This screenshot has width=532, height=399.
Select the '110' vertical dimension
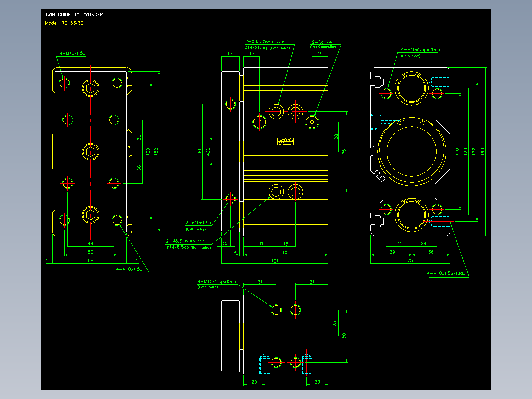coord(457,152)
